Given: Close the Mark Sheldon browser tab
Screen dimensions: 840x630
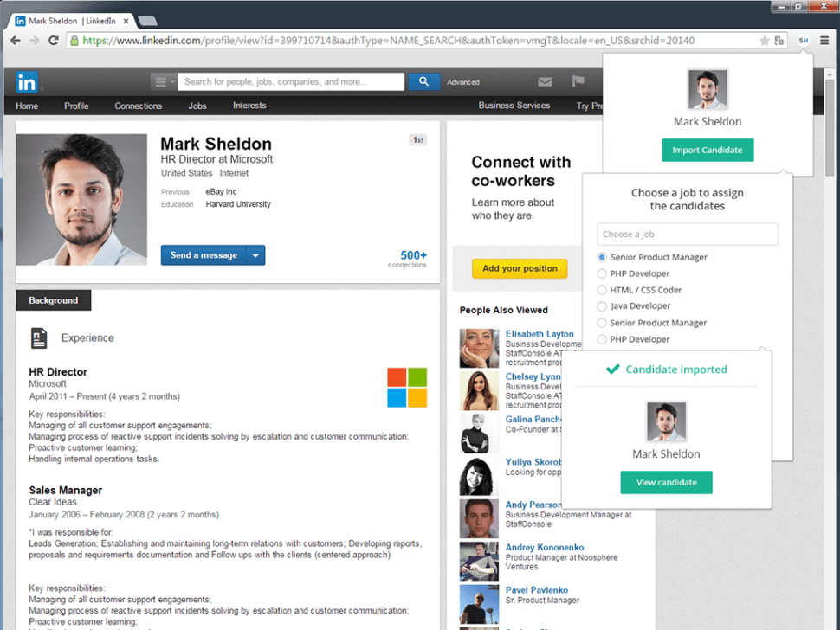Looking at the screenshot, I should (126, 22).
